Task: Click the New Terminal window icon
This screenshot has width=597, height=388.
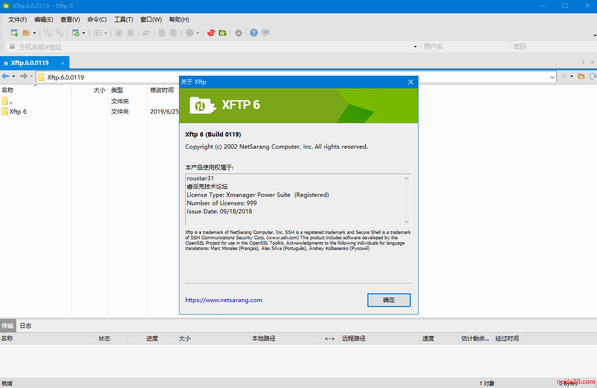Action: pyautogui.click(x=76, y=33)
